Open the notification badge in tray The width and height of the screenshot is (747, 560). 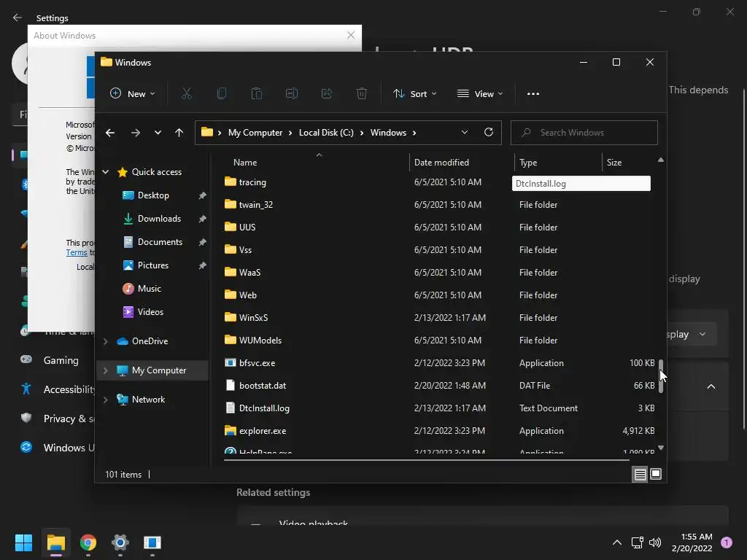tap(727, 542)
